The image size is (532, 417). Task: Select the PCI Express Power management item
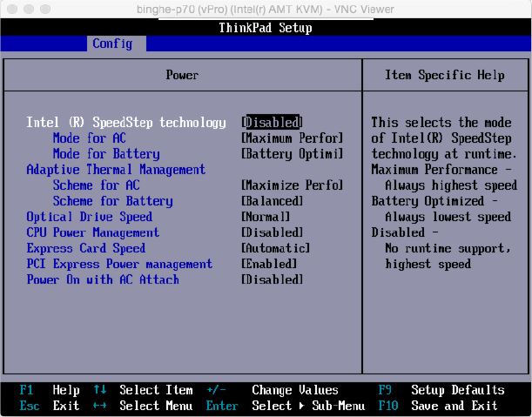coord(119,264)
